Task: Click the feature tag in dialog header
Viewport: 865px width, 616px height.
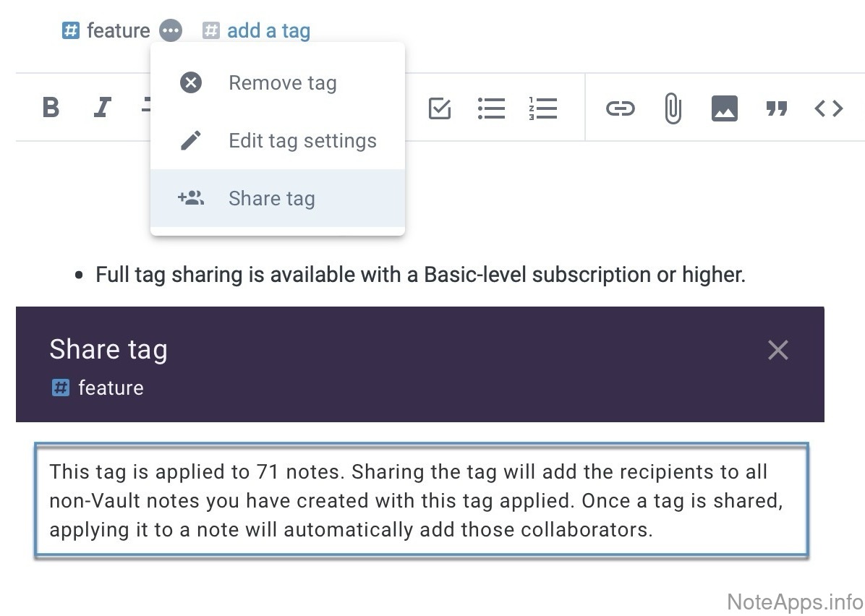Action: click(110, 388)
